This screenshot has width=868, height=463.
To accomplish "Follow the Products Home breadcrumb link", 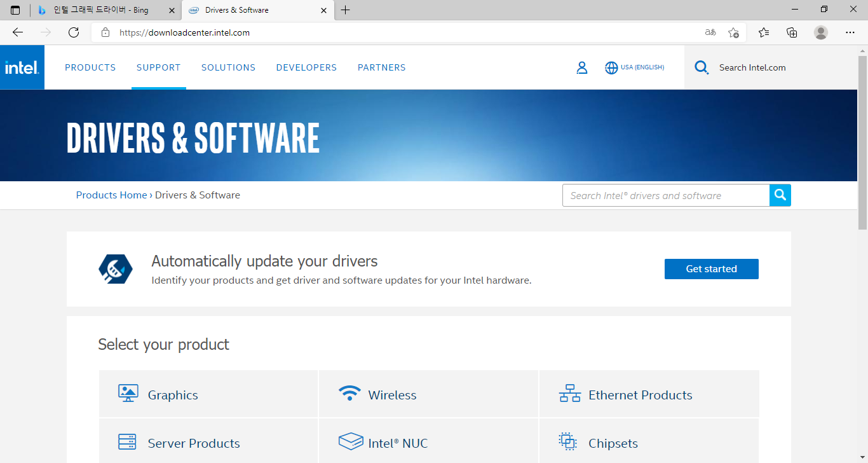I will (111, 195).
